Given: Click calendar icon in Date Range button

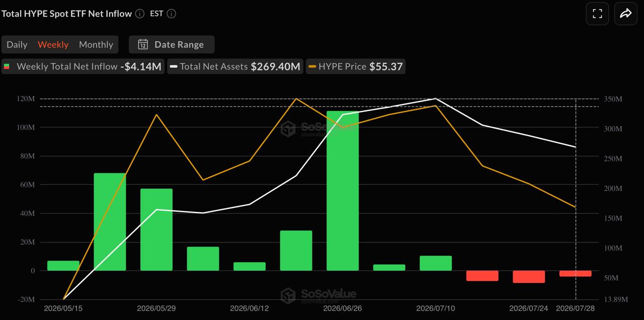Looking at the screenshot, I should 143,44.
